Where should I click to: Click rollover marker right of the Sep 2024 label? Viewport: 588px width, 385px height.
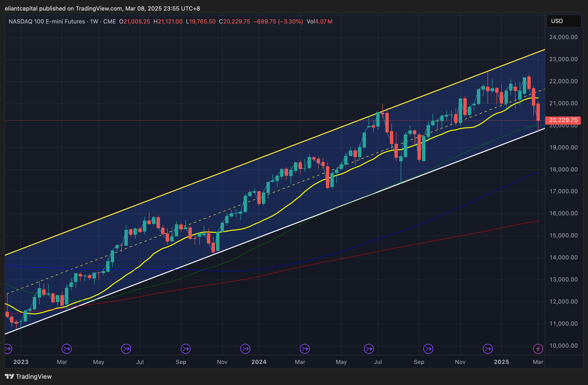(x=428, y=349)
